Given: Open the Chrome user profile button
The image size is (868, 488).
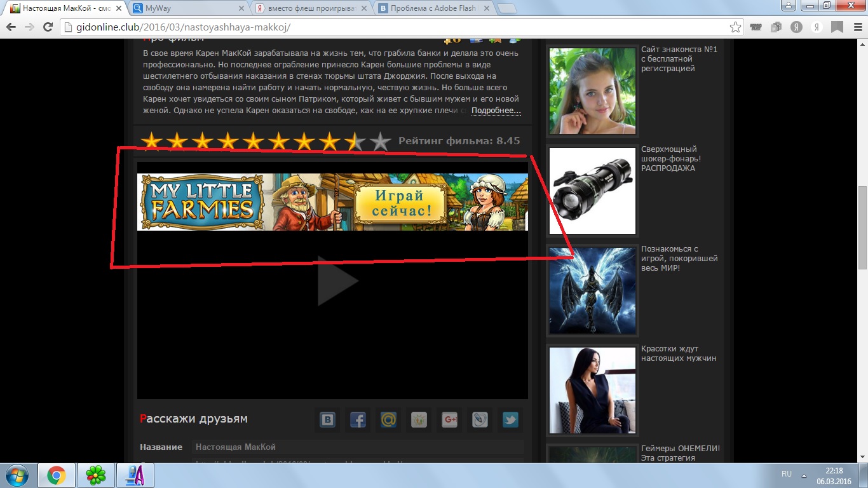Looking at the screenshot, I should coord(789,5).
